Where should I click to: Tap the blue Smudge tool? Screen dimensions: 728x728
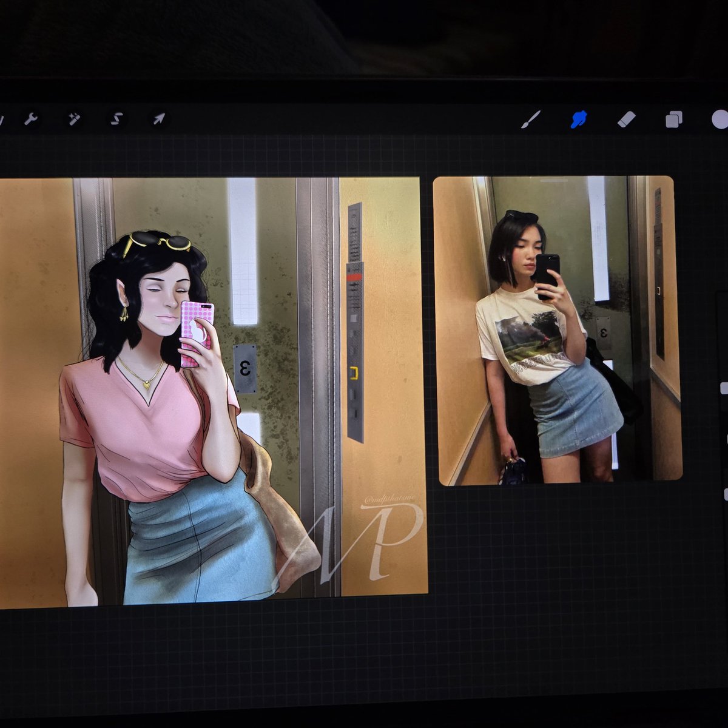coord(578,120)
